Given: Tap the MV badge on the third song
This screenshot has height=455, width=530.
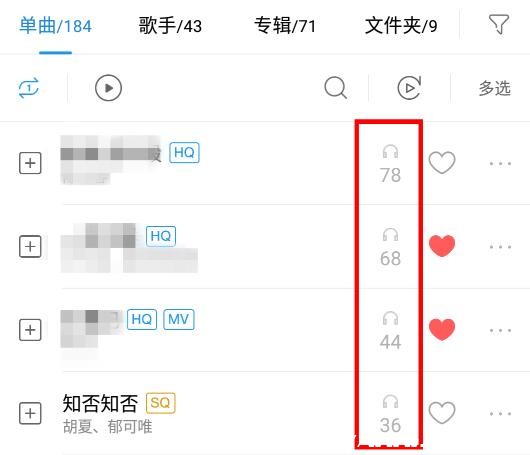Looking at the screenshot, I should [179, 319].
